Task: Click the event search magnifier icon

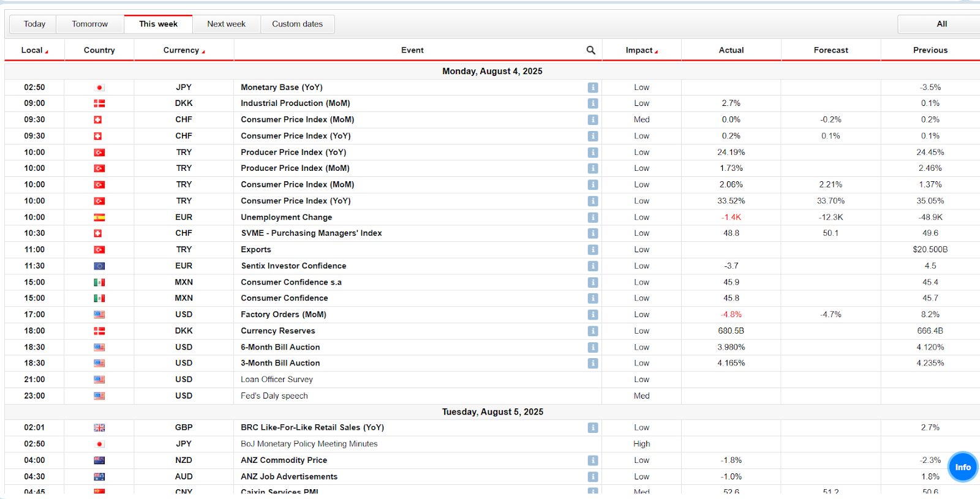Action: click(x=590, y=50)
